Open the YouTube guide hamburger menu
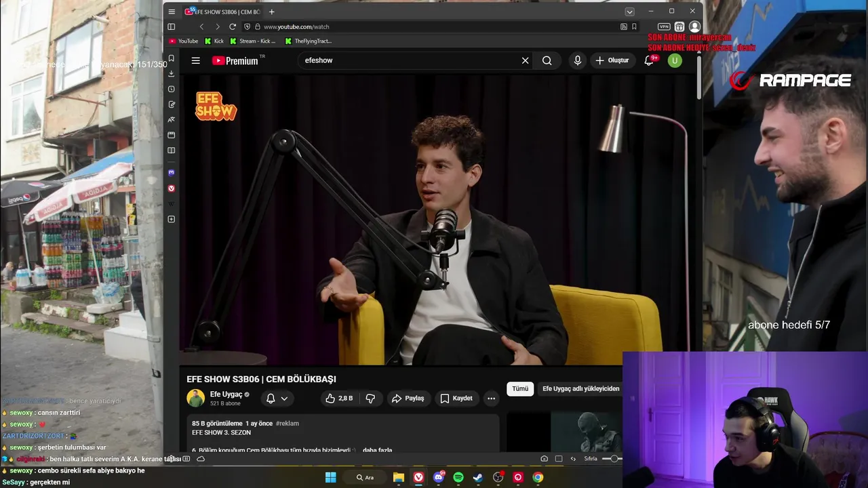The height and width of the screenshot is (488, 868). click(x=195, y=60)
